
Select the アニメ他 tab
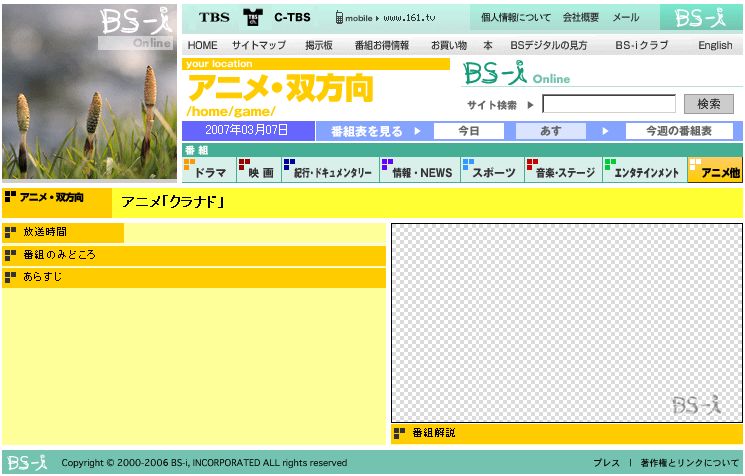(x=715, y=170)
